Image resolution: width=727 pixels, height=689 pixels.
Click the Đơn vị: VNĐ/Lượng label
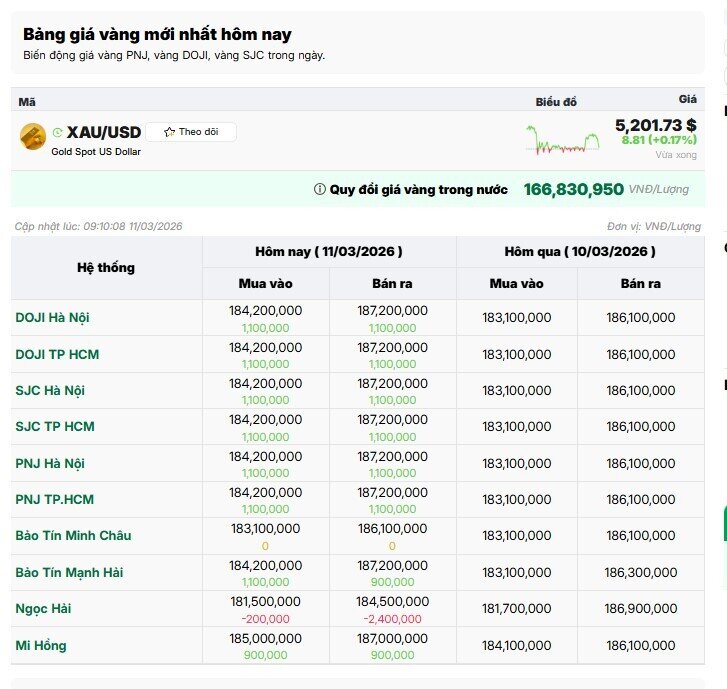point(654,226)
